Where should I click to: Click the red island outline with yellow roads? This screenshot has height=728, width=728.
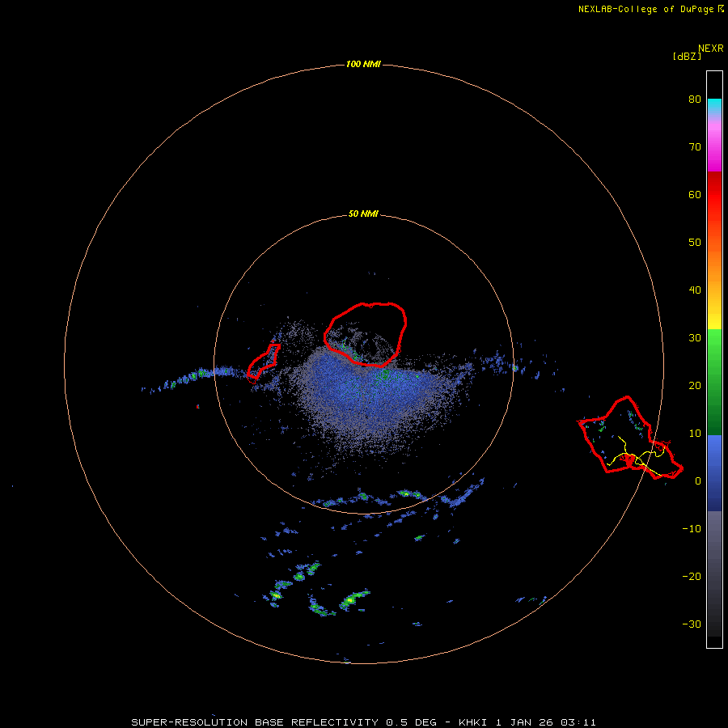tap(630, 438)
